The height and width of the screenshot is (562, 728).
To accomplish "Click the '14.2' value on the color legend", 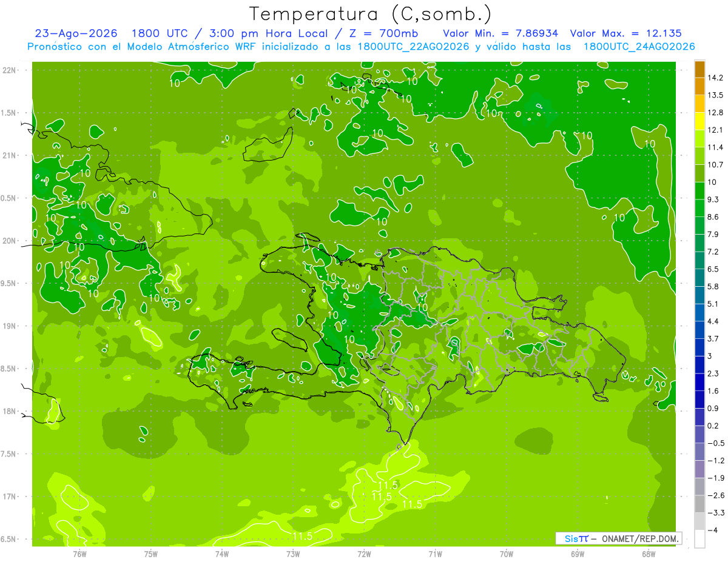I will 715,78.
